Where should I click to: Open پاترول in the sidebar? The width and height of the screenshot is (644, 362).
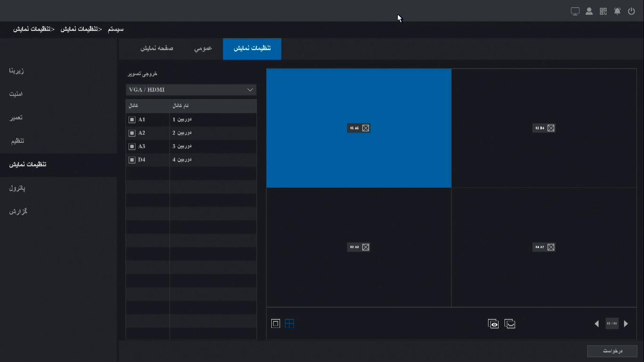tap(58, 188)
